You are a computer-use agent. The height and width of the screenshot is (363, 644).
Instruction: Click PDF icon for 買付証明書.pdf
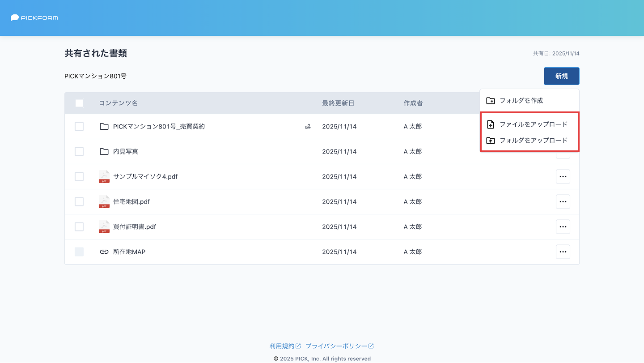tap(104, 227)
